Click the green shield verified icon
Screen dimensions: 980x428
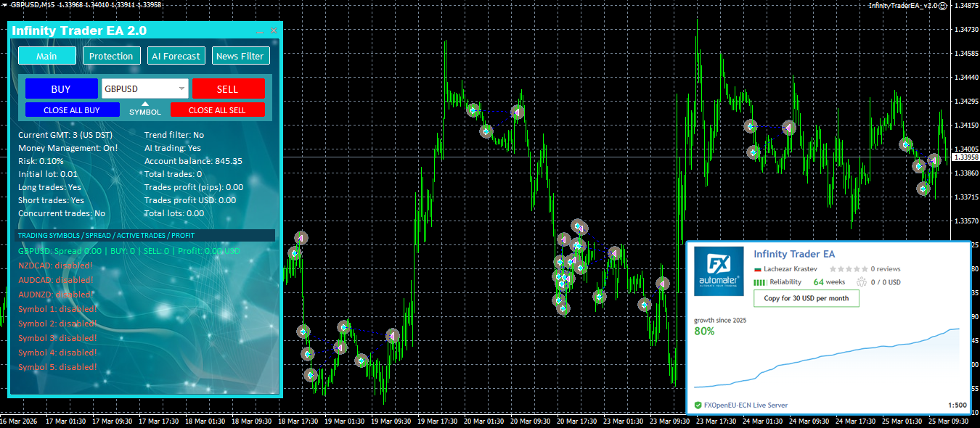tap(698, 406)
